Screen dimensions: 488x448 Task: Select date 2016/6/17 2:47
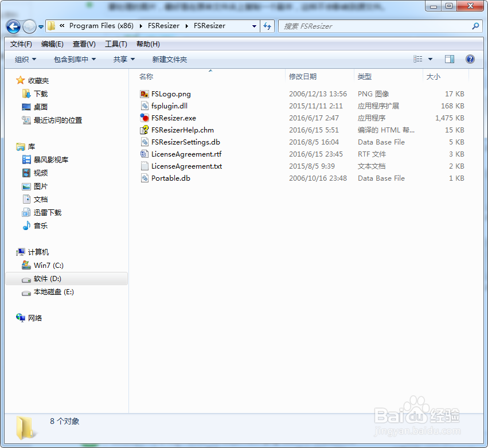point(314,118)
